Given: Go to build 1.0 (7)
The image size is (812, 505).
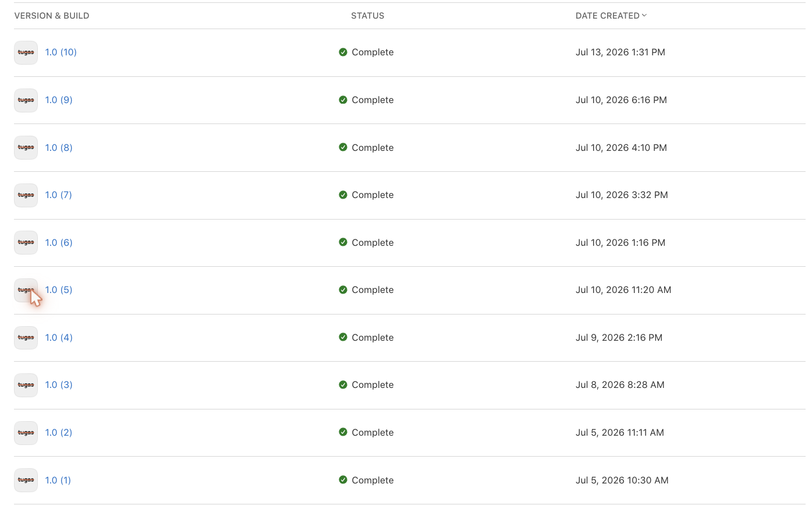Looking at the screenshot, I should click(59, 195).
